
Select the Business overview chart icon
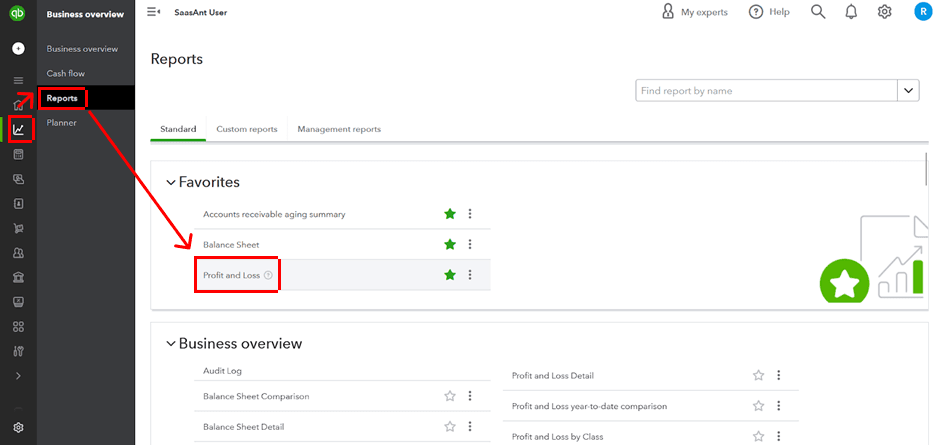tap(19, 130)
